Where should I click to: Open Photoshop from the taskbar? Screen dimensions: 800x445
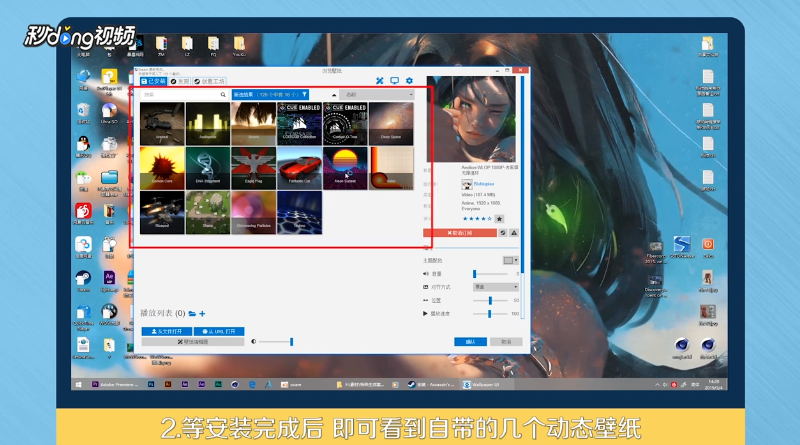tap(151, 384)
